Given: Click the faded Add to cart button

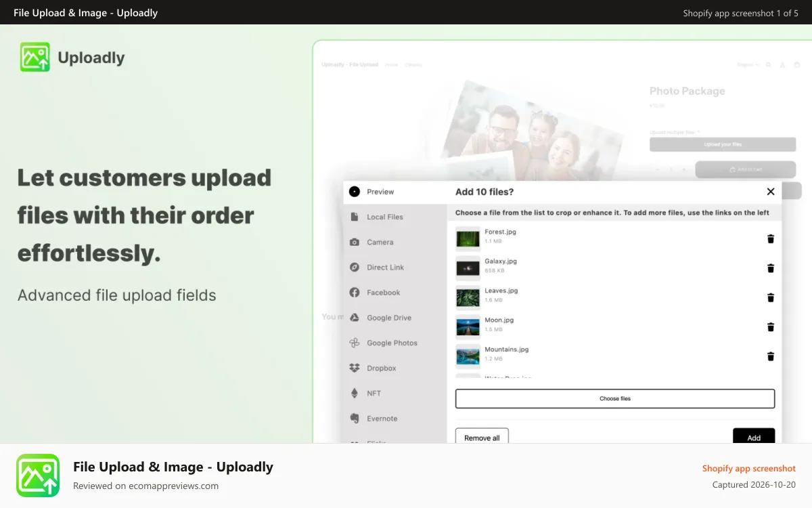Looking at the screenshot, I should tap(746, 169).
